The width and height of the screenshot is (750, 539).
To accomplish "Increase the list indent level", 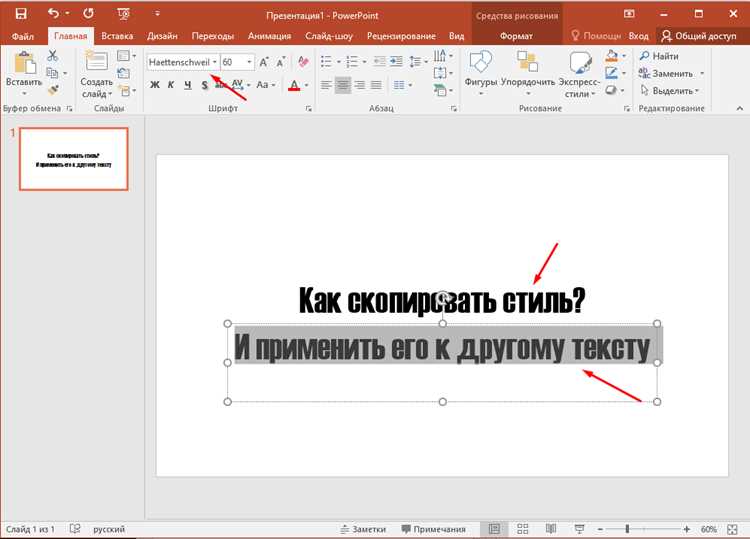I will tap(396, 61).
